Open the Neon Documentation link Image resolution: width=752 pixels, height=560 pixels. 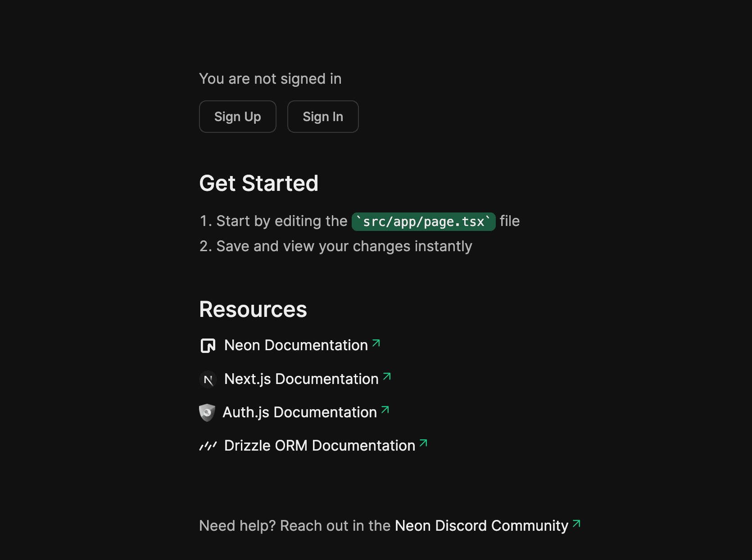coord(295,345)
